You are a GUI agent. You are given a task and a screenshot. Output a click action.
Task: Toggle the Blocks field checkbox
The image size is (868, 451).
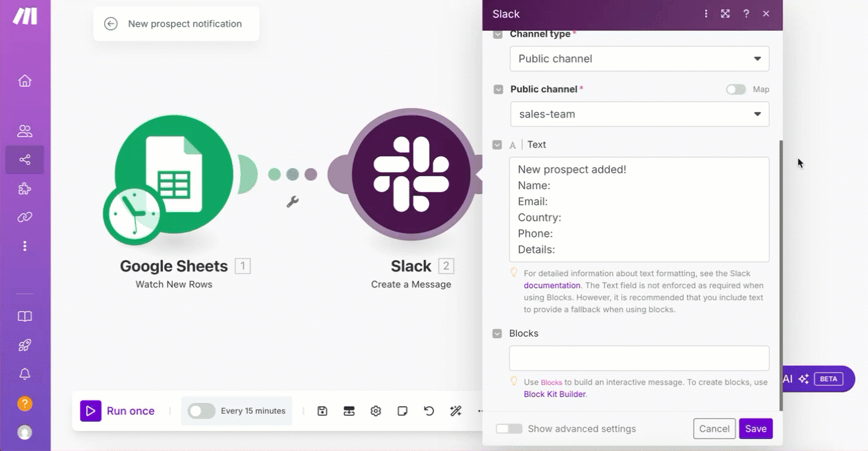tap(497, 334)
